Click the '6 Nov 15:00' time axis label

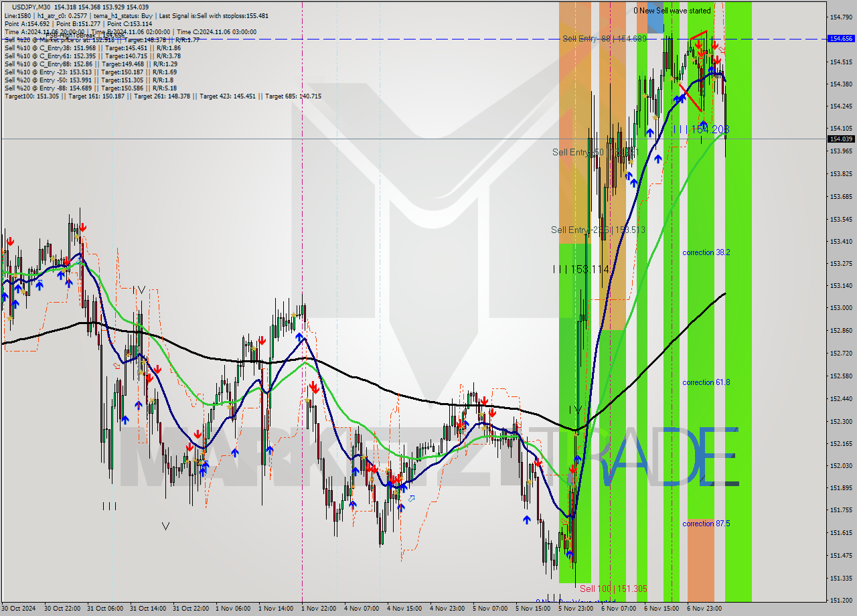662,609
